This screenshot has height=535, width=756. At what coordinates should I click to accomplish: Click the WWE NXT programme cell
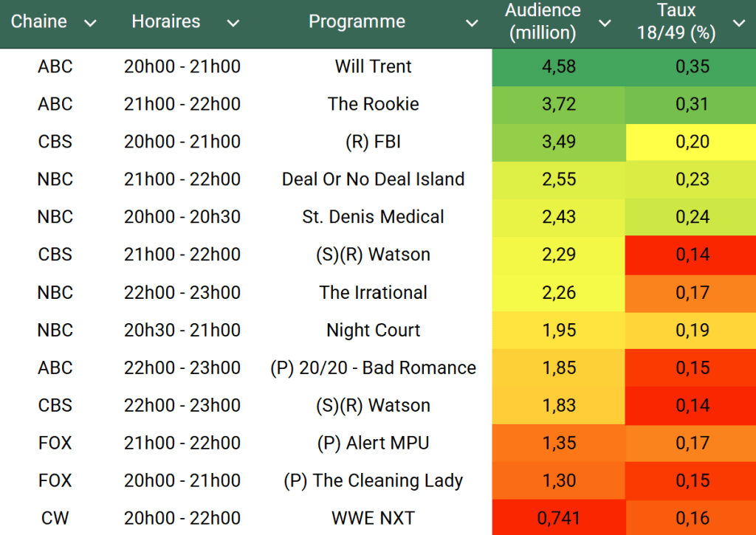tap(373, 518)
